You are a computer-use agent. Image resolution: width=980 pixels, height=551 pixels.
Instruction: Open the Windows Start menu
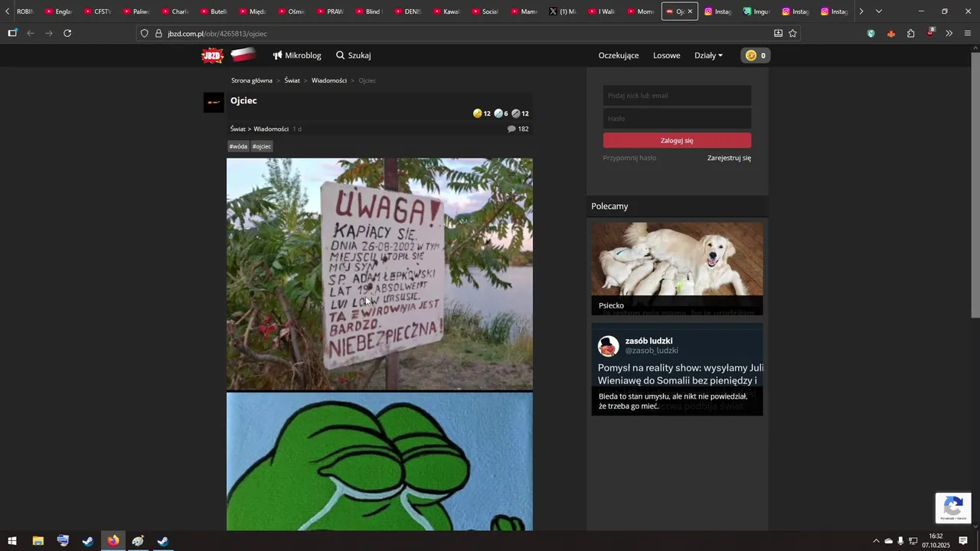tap(12, 541)
